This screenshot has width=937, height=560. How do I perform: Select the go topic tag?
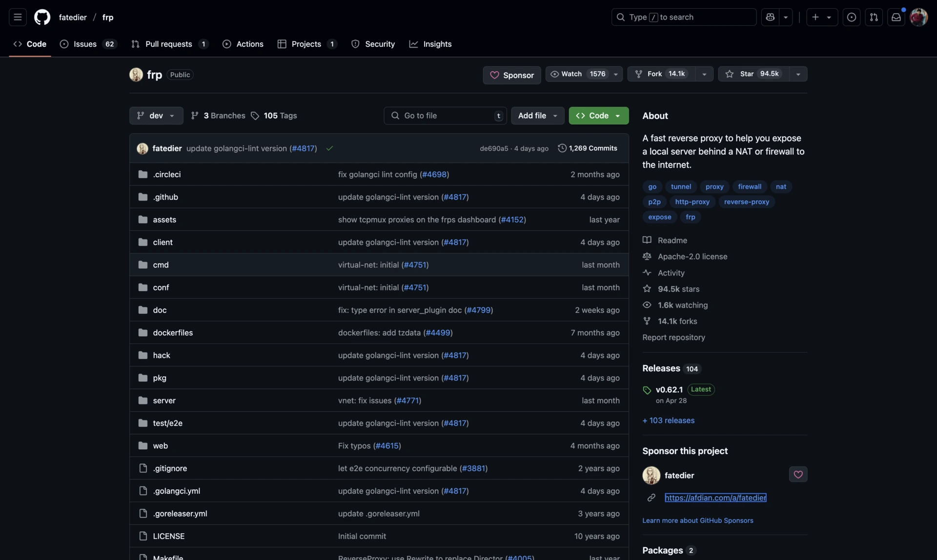652,187
